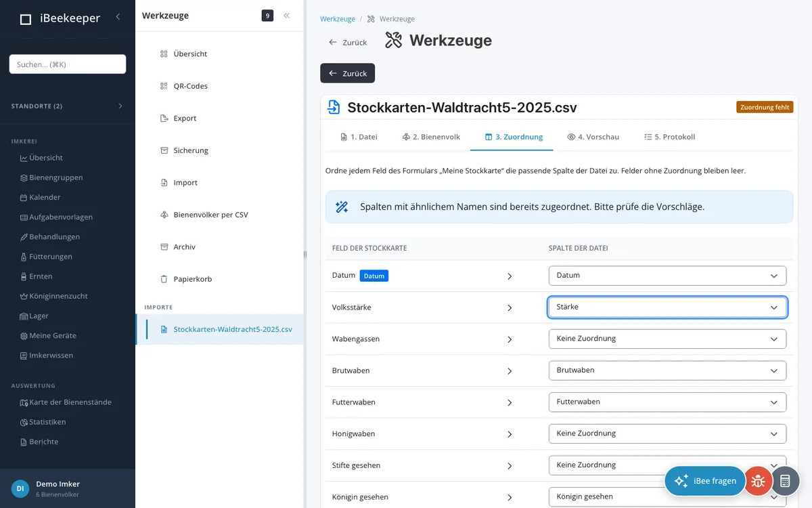812x508 pixels.
Task: Switch to the 5. Protokoll tab
Action: click(669, 137)
